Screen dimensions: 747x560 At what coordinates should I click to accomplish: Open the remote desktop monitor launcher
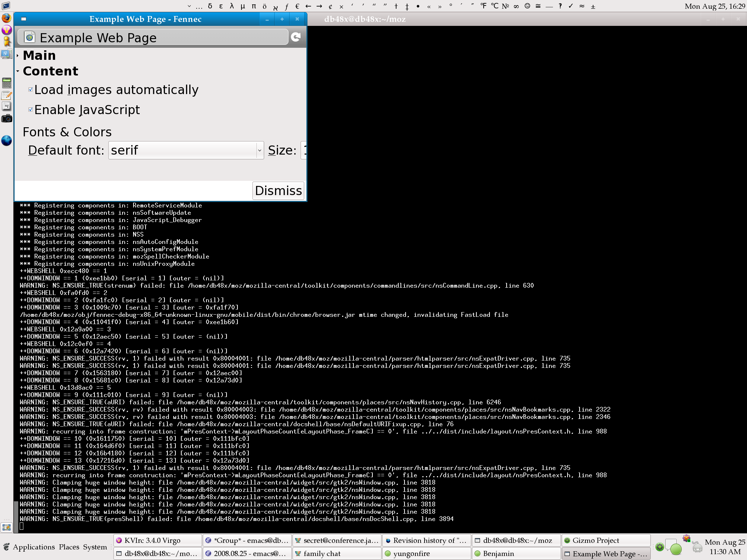[7, 54]
